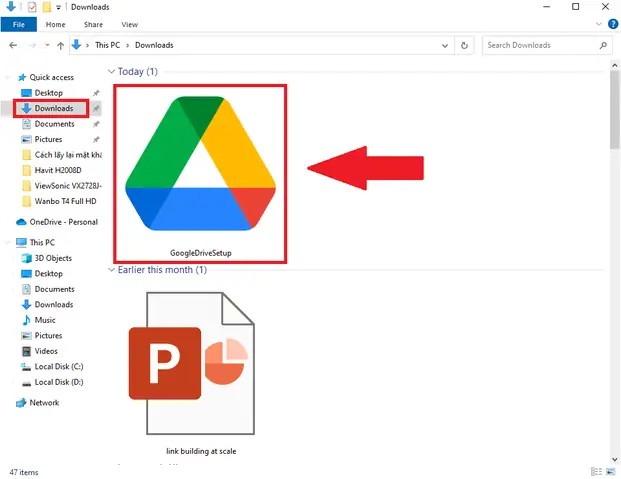The image size is (621, 479).
Task: Go back with the left arrow
Action: click(x=13, y=45)
